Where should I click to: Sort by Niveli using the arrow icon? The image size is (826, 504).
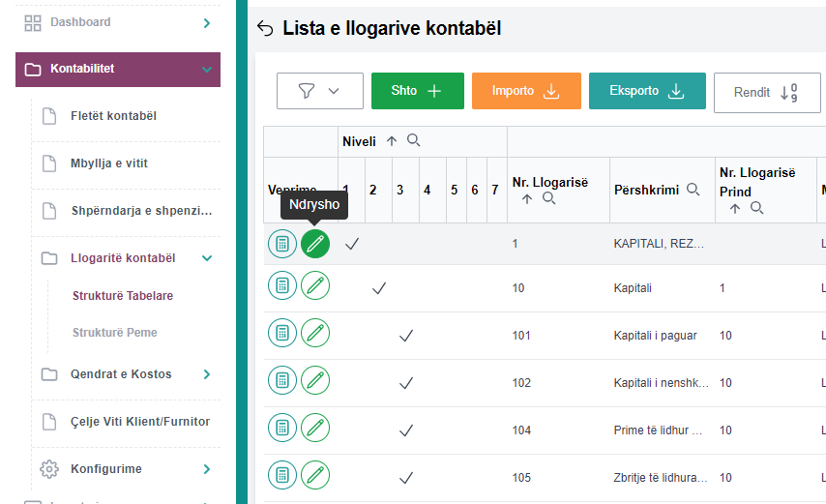pos(392,141)
